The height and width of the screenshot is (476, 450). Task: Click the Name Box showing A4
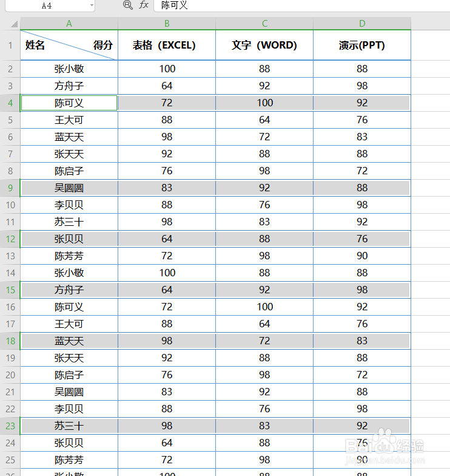(50, 5)
